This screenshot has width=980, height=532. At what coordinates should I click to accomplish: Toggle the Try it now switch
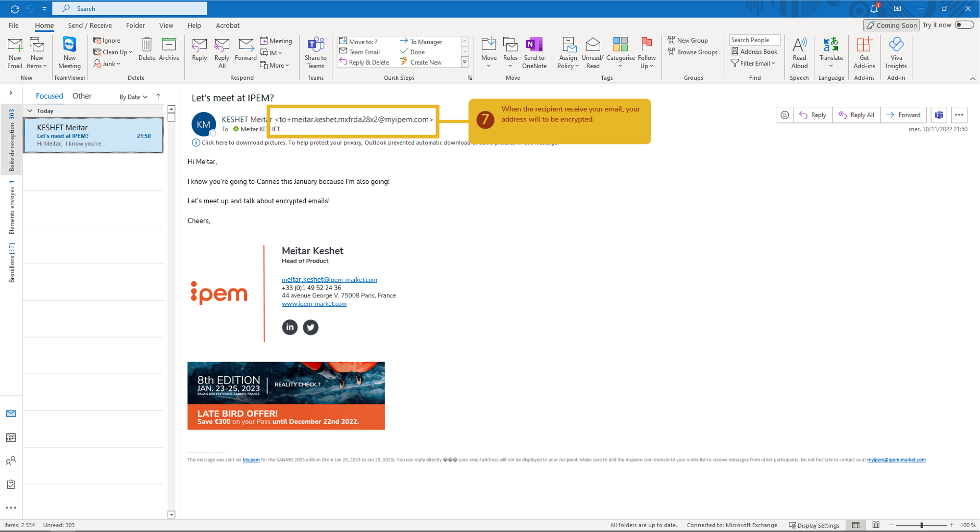tap(964, 25)
